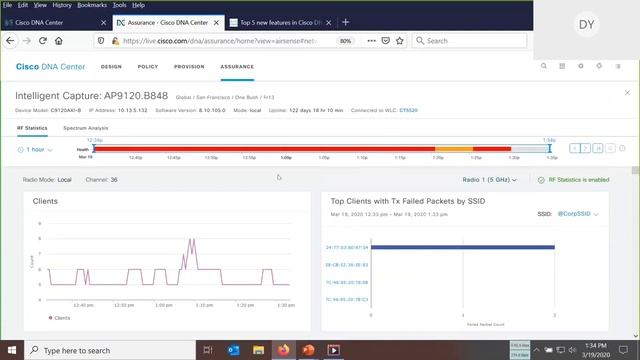Jump timeline to latest with skip button

point(598,148)
